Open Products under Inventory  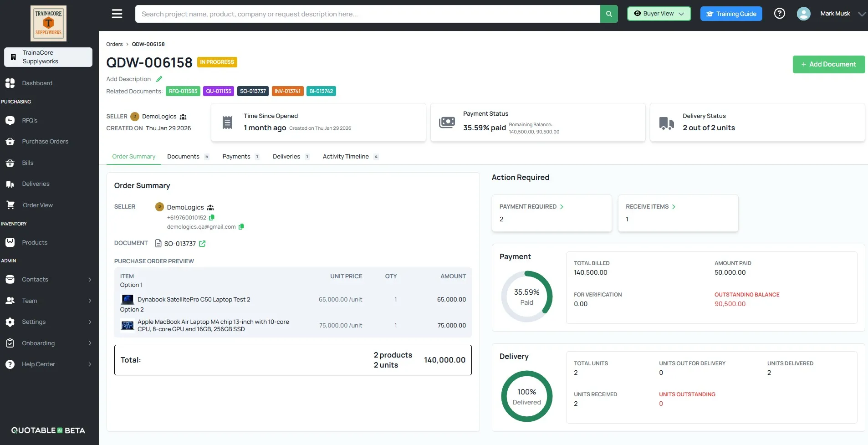point(35,242)
